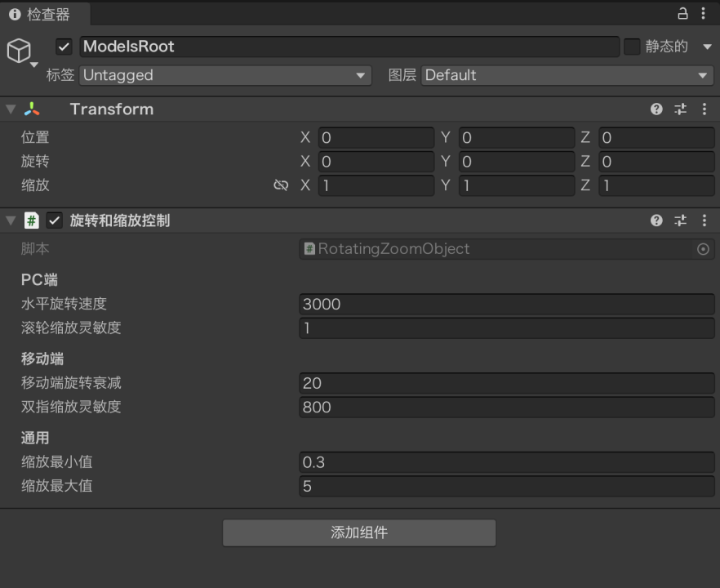Image resolution: width=720 pixels, height=588 pixels.
Task: Open Transform presets slider icon
Action: 681,109
